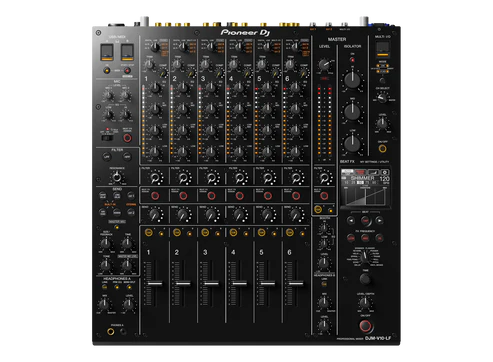
Task: Toggle the master CUE button
Action: pos(318,209)
